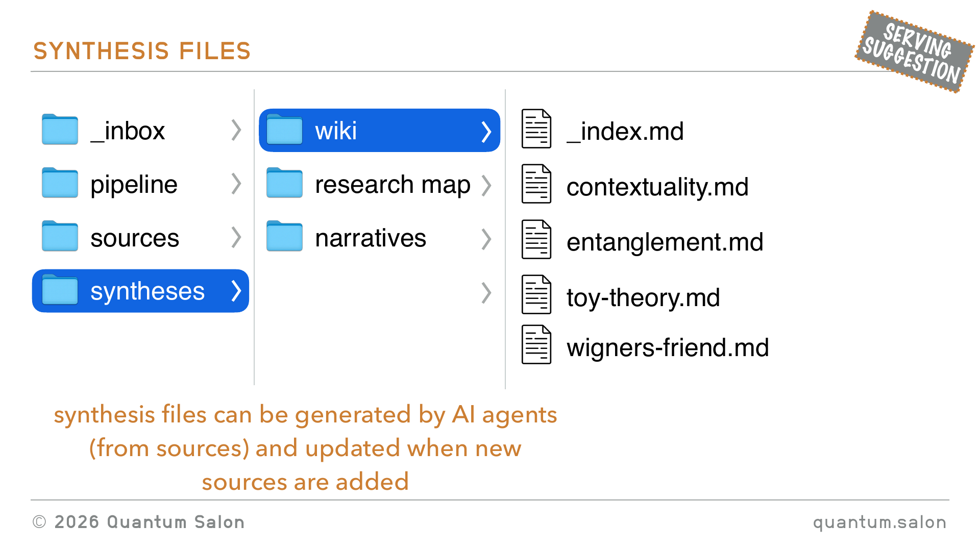Select the research map folder icon
The image size is (980, 551).
click(284, 183)
